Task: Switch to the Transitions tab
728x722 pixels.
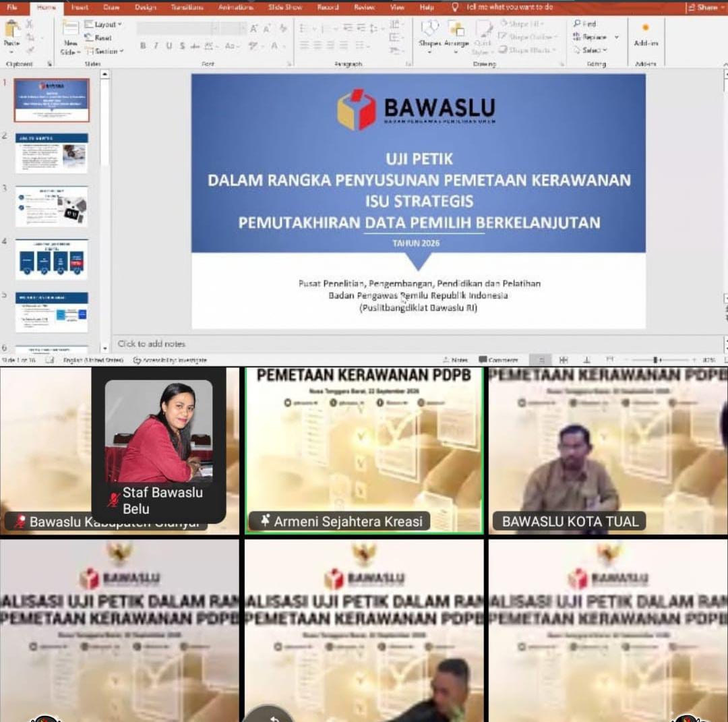Action: pos(187,7)
